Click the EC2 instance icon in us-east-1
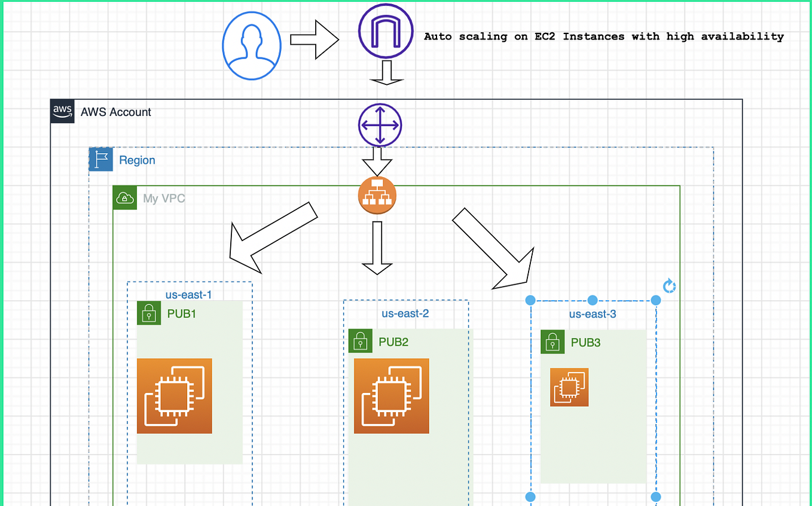Viewport: 812px width, 506px height. (x=175, y=396)
